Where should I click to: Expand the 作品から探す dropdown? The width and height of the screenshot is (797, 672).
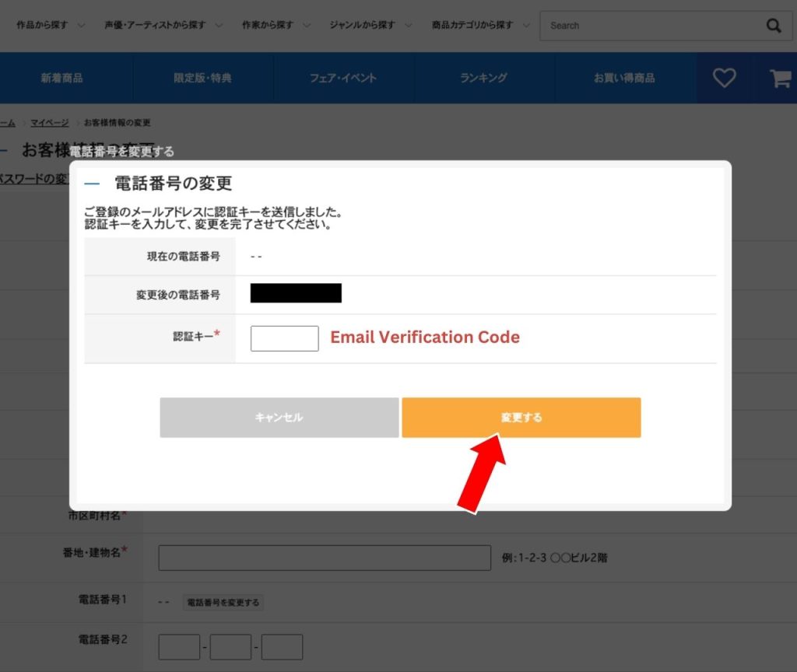click(51, 25)
